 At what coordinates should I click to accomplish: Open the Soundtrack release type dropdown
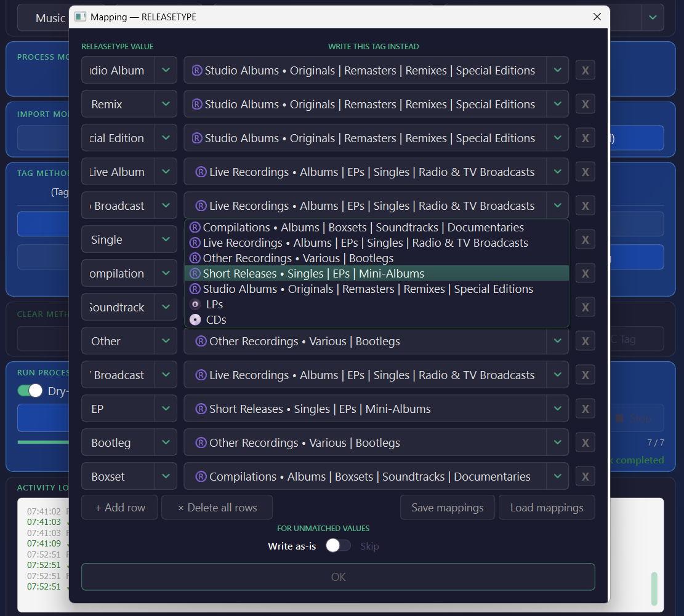pos(166,307)
